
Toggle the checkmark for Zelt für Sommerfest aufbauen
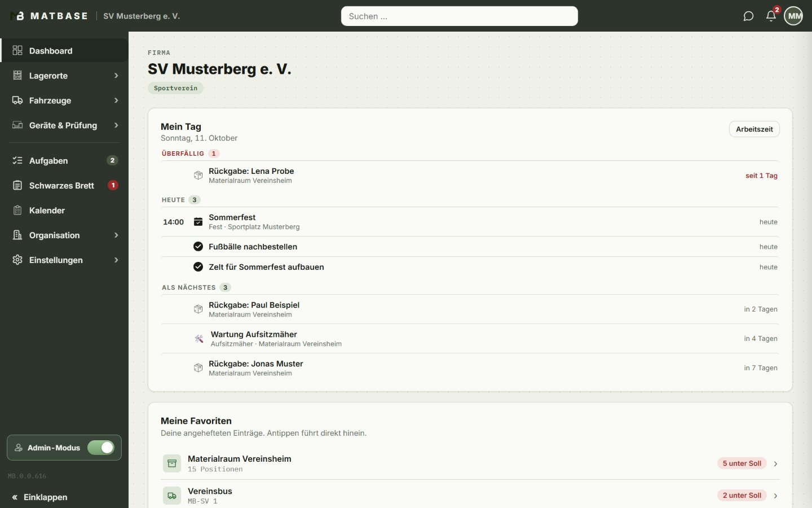pos(198,267)
